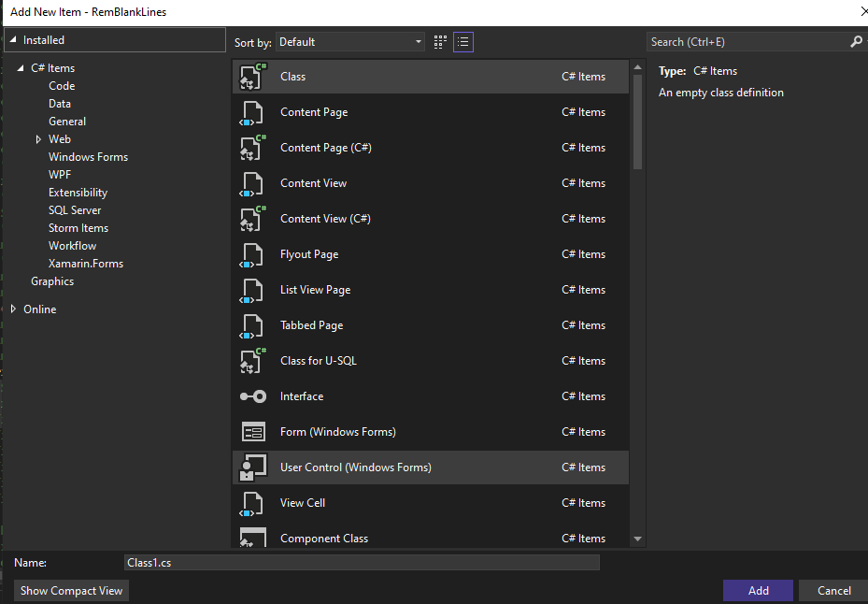The height and width of the screenshot is (604, 868).
Task: Click the Interface template icon
Action: 253,396
